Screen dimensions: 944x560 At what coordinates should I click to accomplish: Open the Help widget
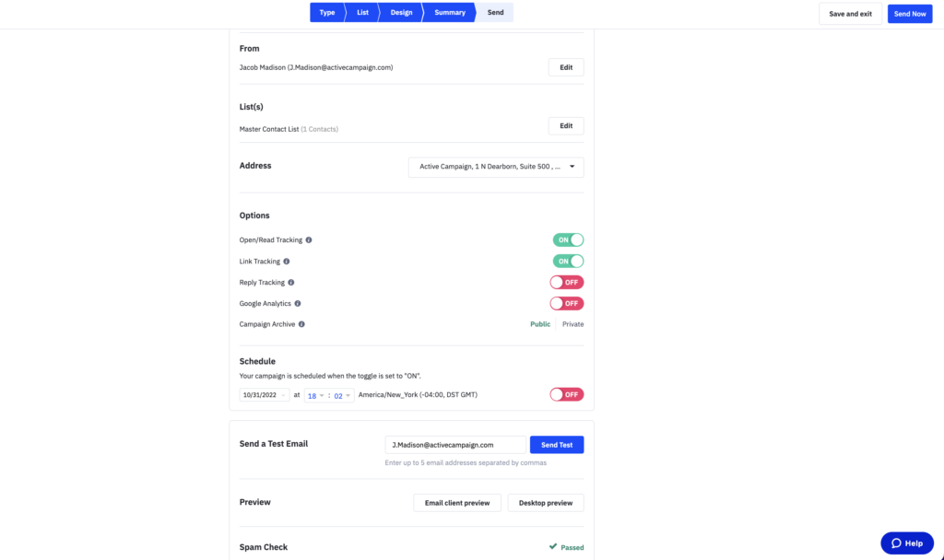[907, 543]
